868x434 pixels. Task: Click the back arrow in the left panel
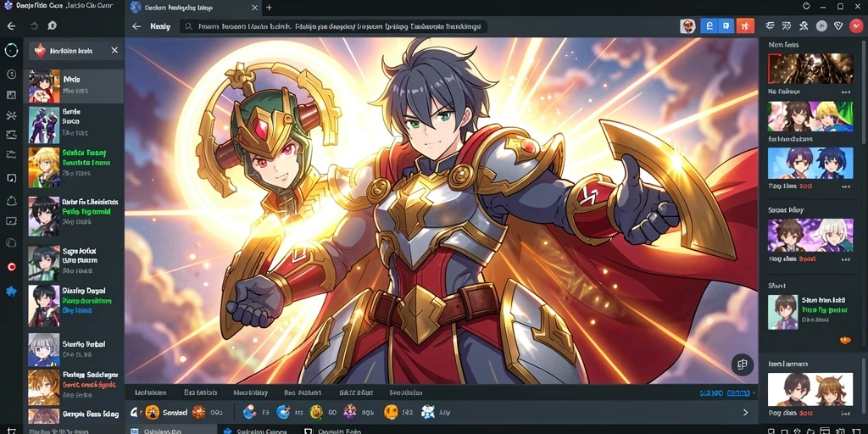[11, 26]
